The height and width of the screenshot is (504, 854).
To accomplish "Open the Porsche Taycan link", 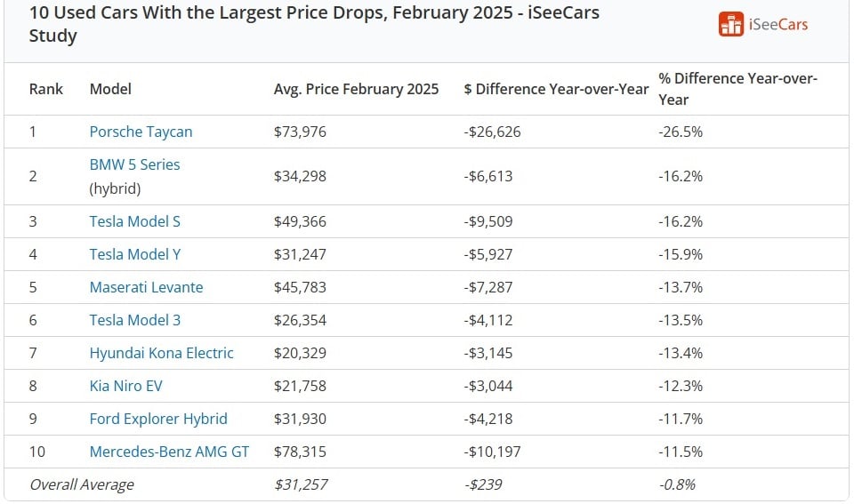I will 141,132.
